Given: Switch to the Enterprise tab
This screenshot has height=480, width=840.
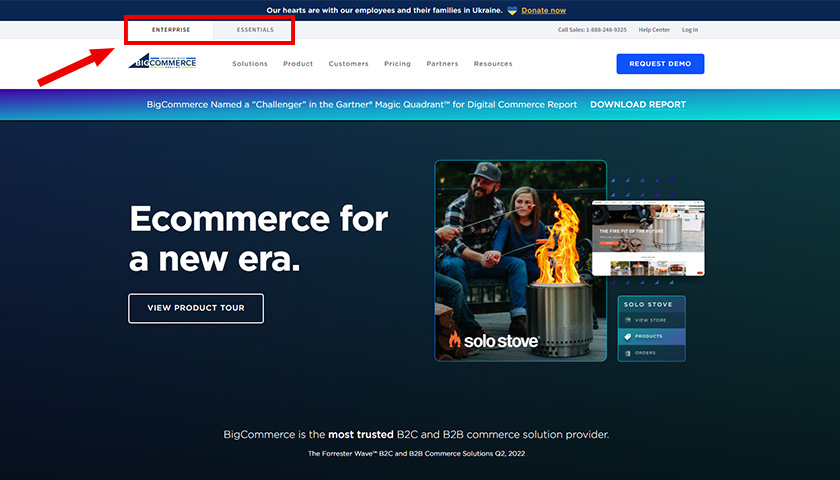Looking at the screenshot, I should 171,30.
